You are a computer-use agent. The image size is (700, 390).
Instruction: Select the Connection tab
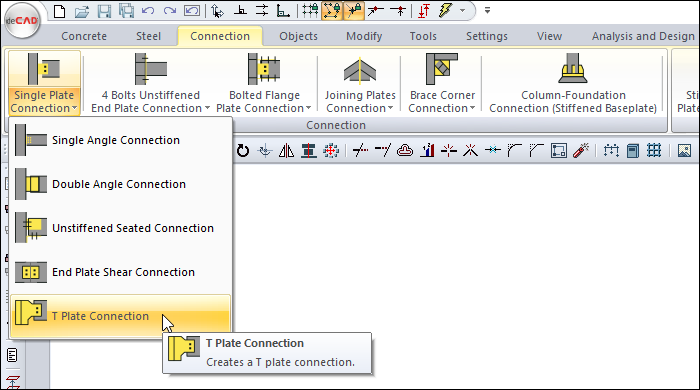[220, 36]
